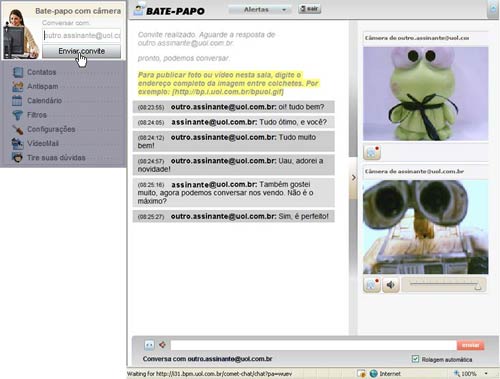The width and height of the screenshot is (500, 379).
Task: Click outro.assinante's camera video thumbnail
Action: (x=425, y=94)
